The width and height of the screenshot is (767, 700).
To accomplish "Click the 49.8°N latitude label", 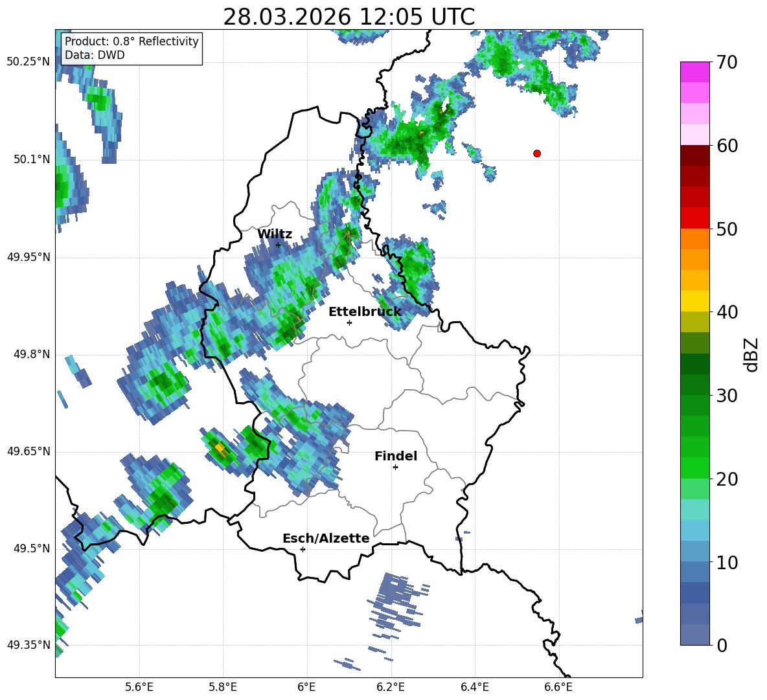I will 32,354.
